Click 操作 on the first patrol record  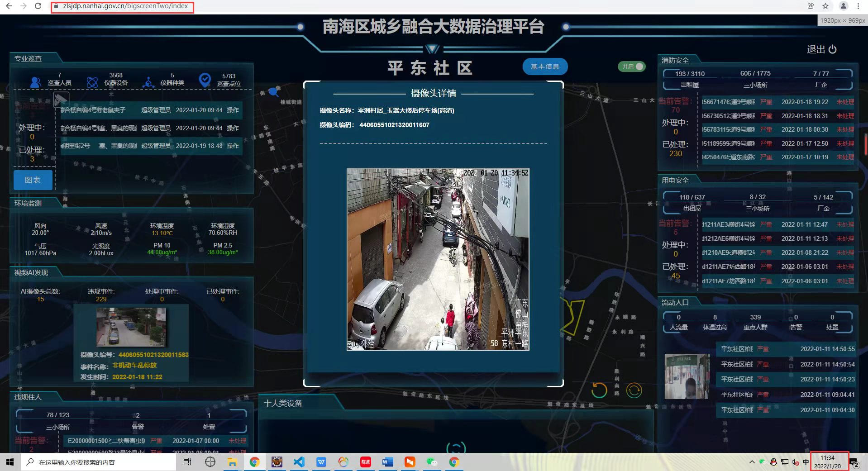[233, 110]
